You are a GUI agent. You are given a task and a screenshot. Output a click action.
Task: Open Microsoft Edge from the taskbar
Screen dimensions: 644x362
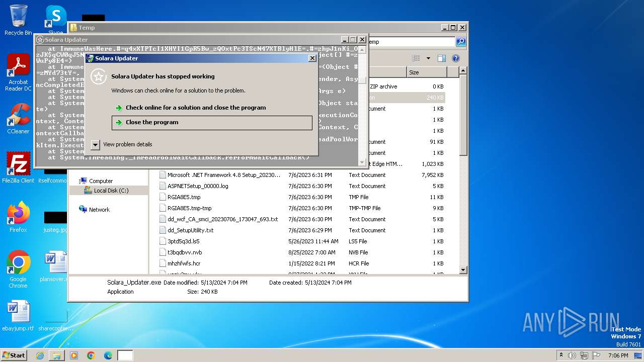click(x=108, y=355)
